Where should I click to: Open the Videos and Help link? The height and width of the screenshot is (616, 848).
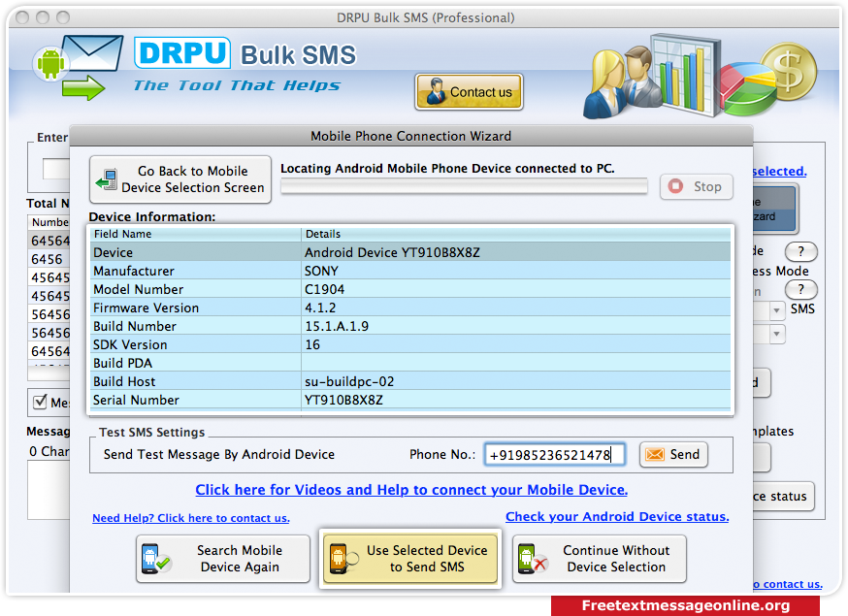(x=411, y=490)
